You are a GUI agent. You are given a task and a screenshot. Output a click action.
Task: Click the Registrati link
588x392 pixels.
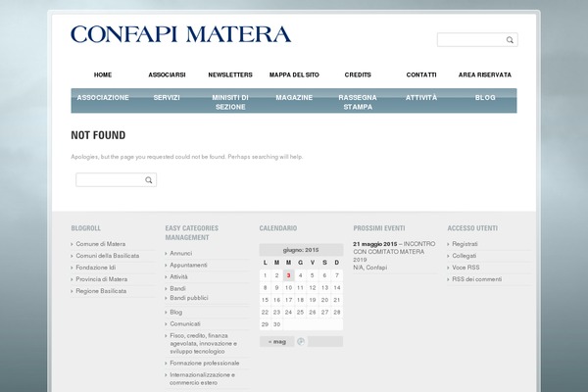(465, 244)
